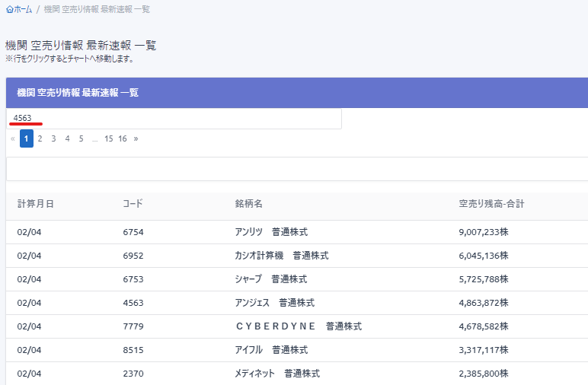Select the シャープ row with code 6753

coord(270,279)
